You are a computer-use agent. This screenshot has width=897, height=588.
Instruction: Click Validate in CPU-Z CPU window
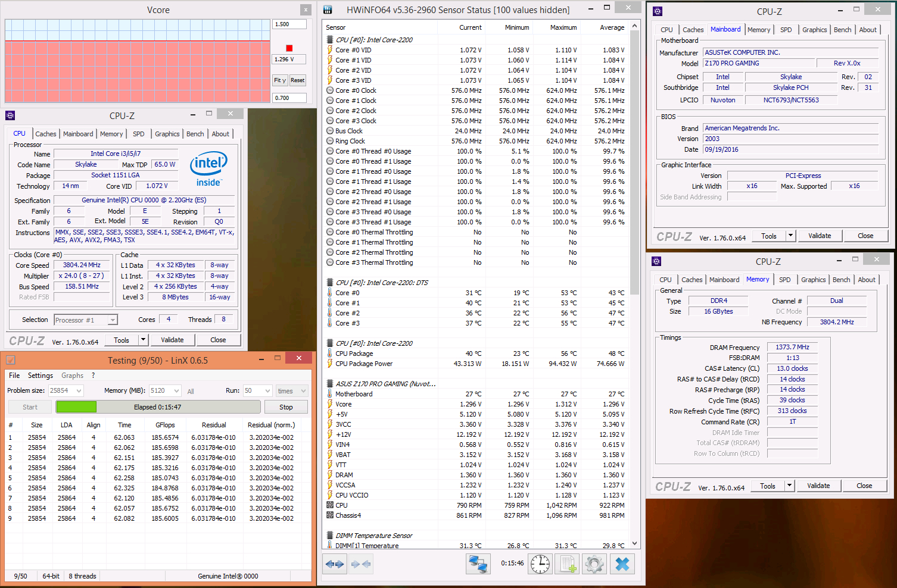172,340
